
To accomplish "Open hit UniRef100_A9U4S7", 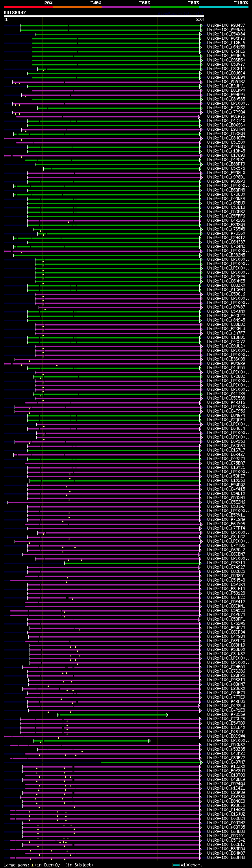I will (x=226, y=25).
